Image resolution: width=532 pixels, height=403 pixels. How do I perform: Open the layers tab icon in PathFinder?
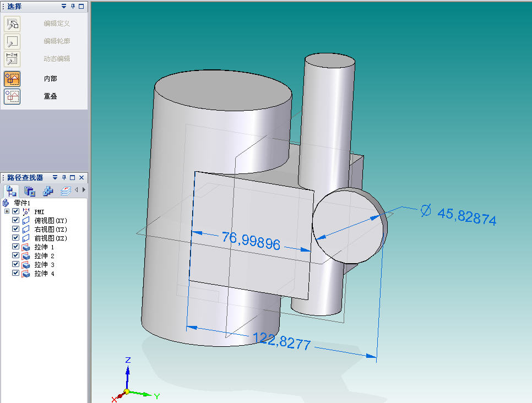point(66,191)
